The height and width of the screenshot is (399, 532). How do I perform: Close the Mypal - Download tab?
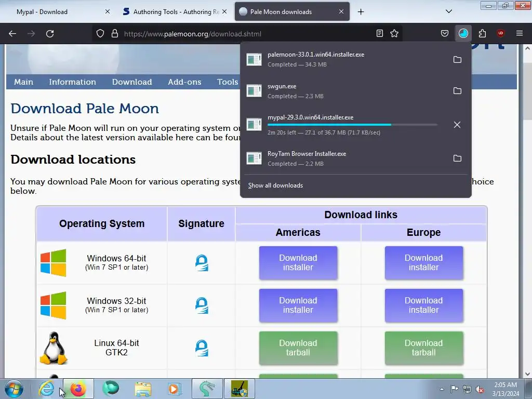108,11
